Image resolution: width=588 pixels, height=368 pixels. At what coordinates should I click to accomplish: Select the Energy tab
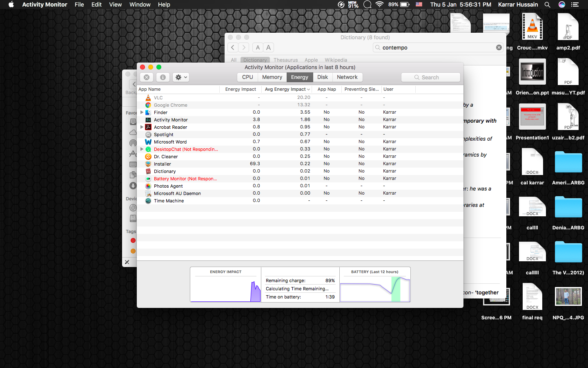click(300, 77)
